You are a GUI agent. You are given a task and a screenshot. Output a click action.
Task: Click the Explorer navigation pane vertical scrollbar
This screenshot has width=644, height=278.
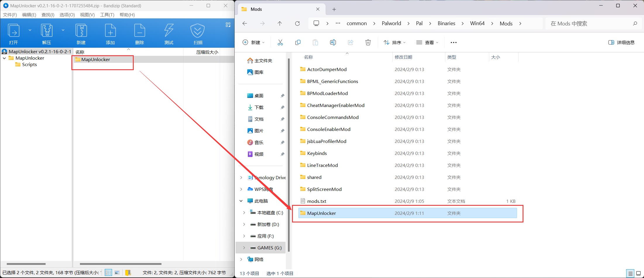click(289, 155)
